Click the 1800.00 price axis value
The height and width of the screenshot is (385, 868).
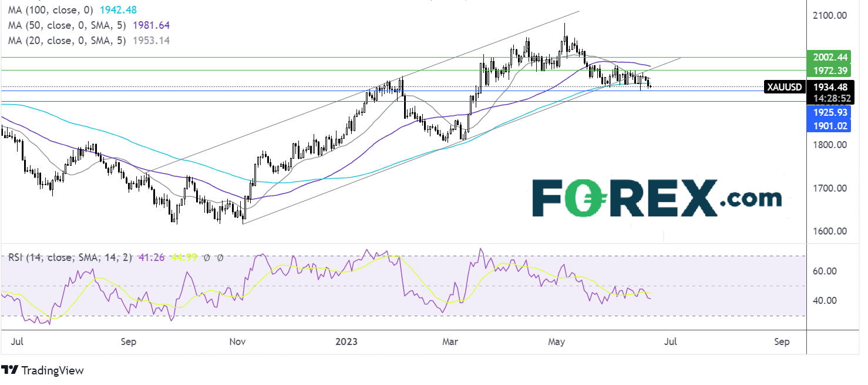[x=830, y=145]
